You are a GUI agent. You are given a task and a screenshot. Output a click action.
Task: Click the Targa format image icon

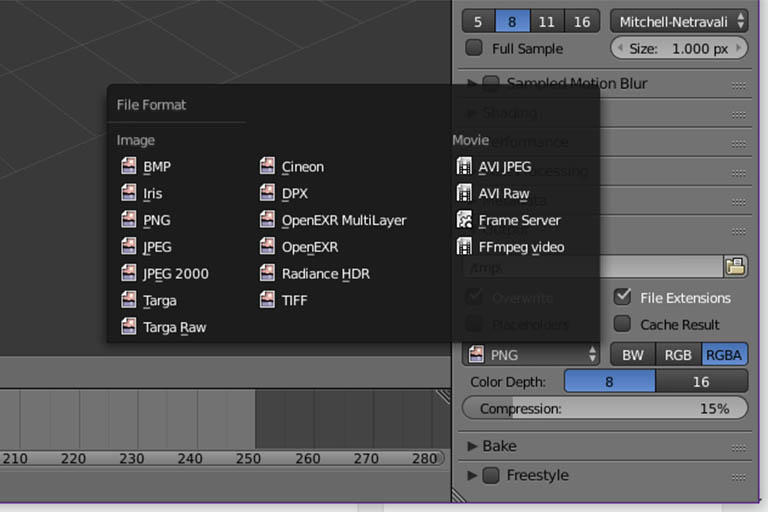point(129,300)
